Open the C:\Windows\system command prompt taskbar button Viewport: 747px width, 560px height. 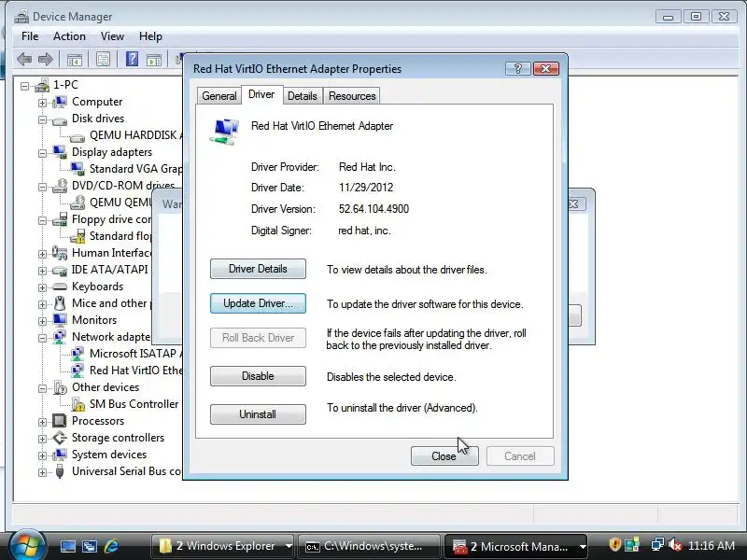coord(368,546)
